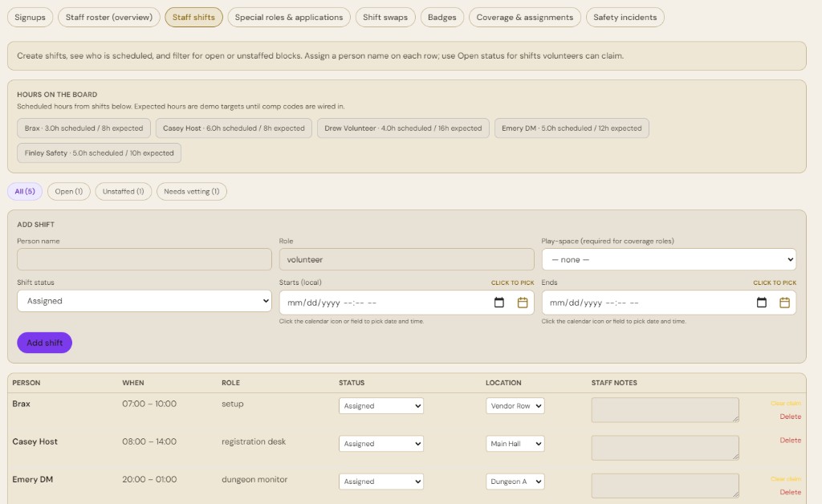Change status dropdown for Brax row
The width and height of the screenshot is (822, 504).
381,405
